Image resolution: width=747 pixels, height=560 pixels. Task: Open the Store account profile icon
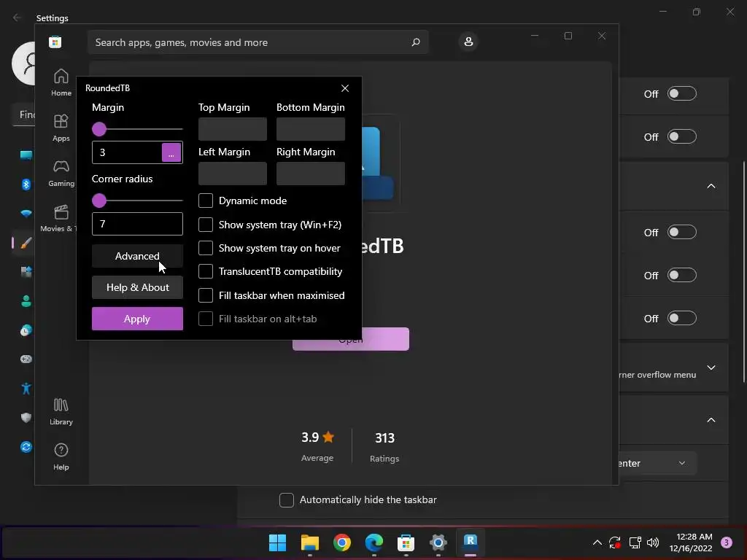468,42
